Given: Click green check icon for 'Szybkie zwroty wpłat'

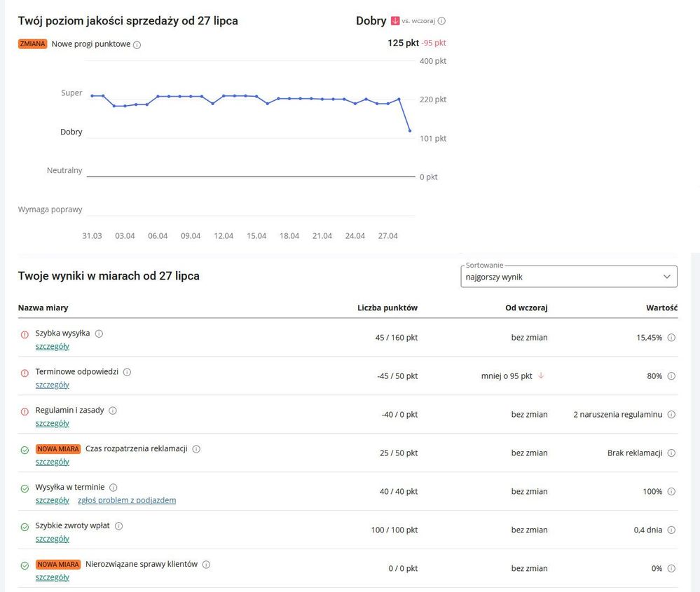Looking at the screenshot, I should click(25, 527).
